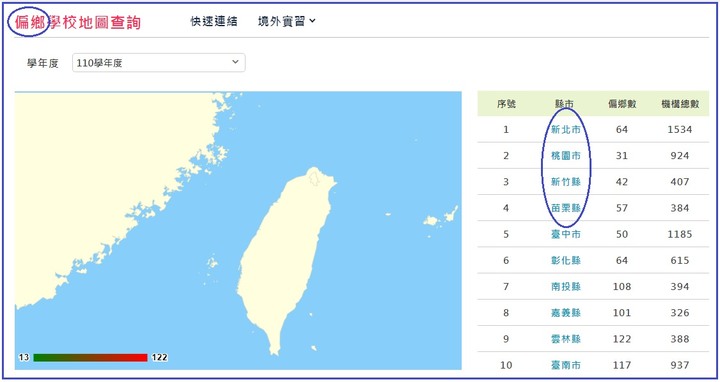Image resolution: width=720 pixels, height=382 pixels.
Task: Click the 42 remote count for 新竹縣
Action: [622, 182]
